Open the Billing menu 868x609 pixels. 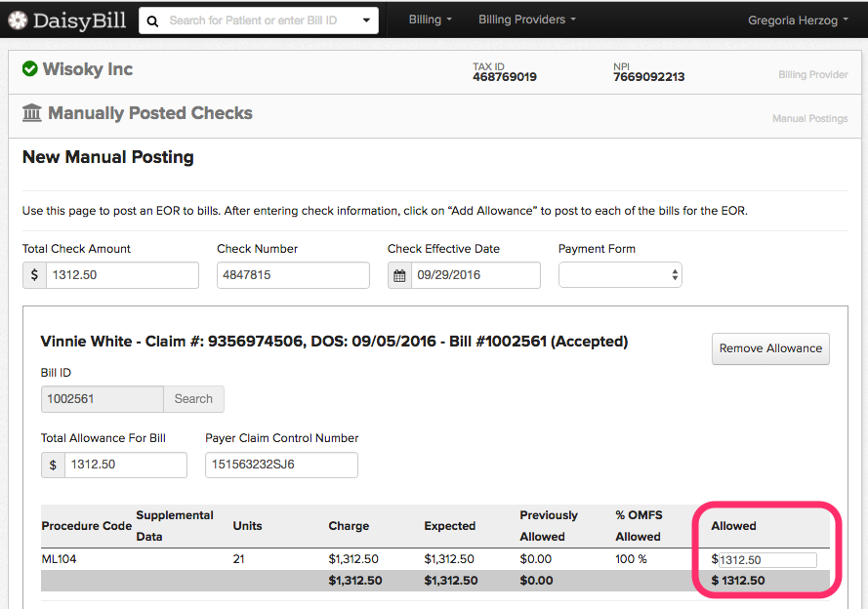431,20
